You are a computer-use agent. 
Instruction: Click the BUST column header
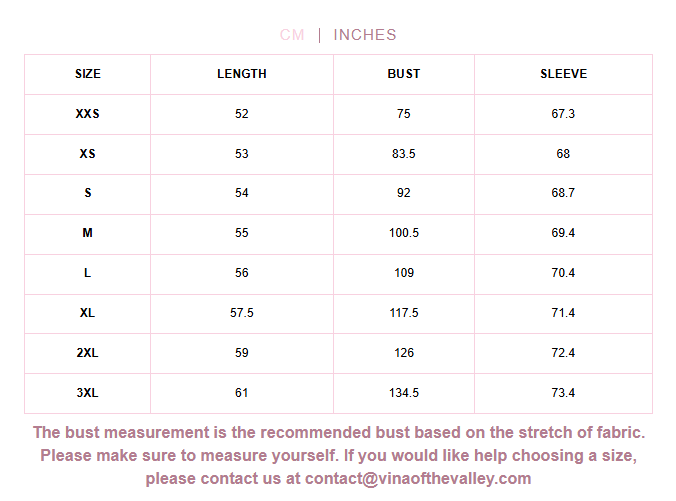(404, 74)
